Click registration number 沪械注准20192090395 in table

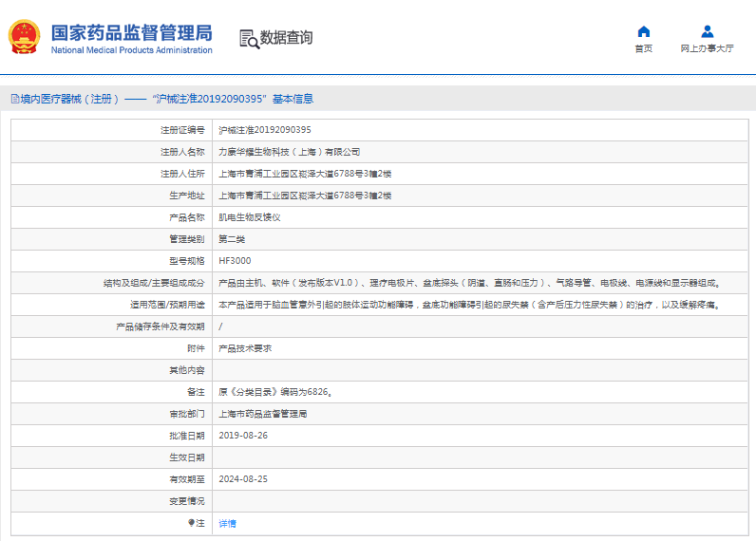265,130
